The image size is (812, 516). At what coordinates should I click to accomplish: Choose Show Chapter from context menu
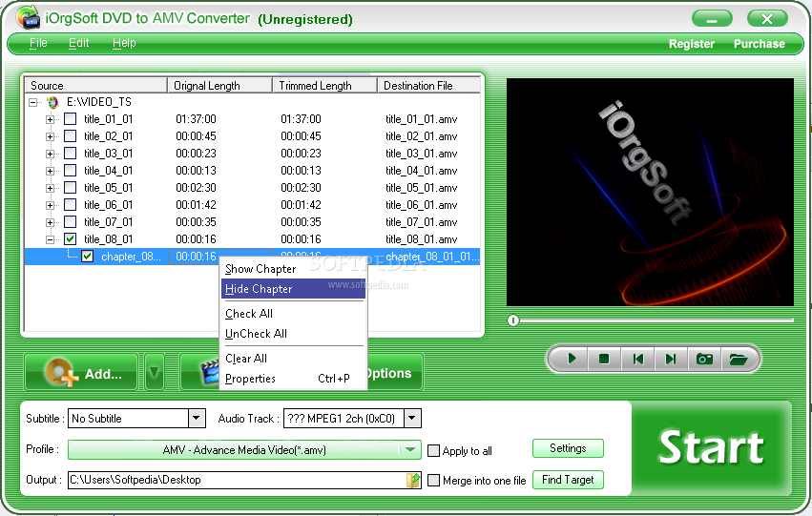point(293,269)
